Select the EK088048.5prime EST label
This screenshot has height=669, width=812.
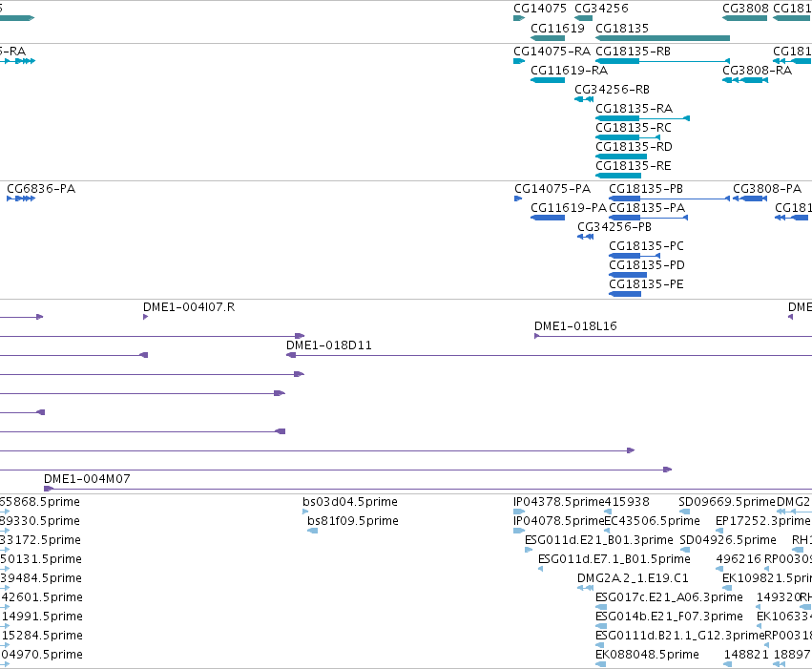647,655
